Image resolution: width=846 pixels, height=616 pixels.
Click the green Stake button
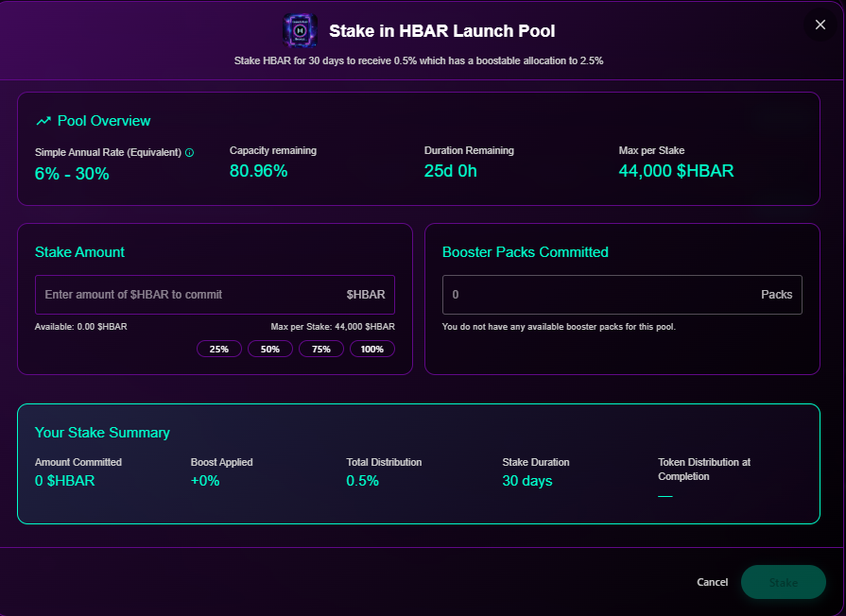coord(784,582)
